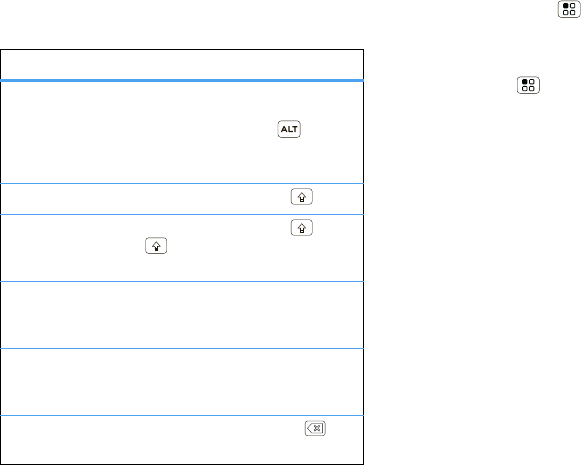Viewport: 581px width, 465px height.
Task: Click empty space left of the ALT icon
Action: click(x=139, y=132)
